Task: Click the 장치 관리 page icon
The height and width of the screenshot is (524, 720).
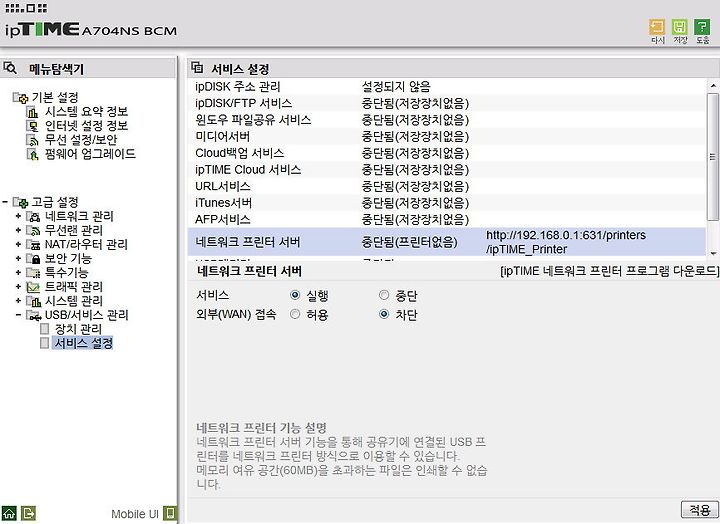Action: tap(45, 329)
